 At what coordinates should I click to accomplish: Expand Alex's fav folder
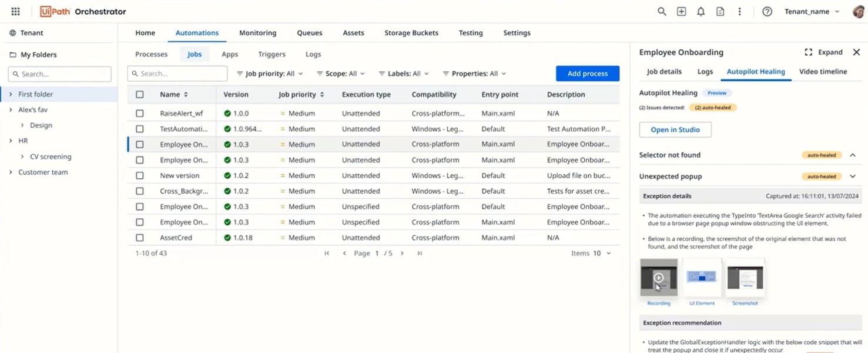pos(11,110)
